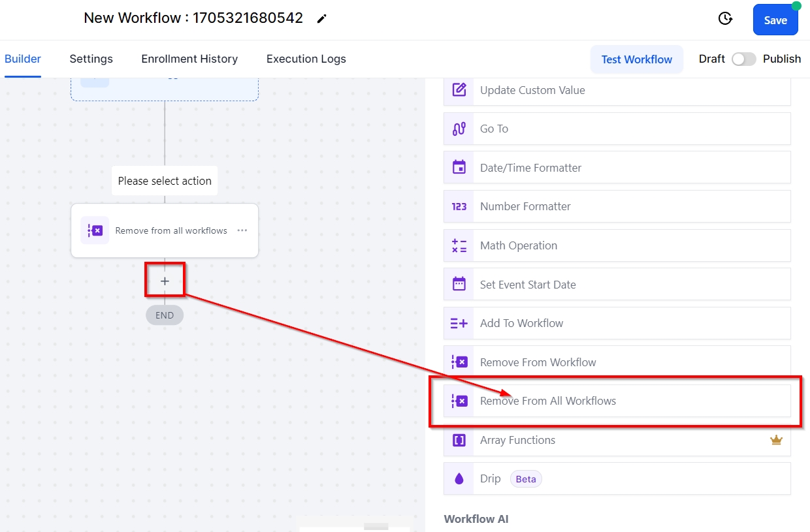Open three-dot menu on Remove from all workflows
The width and height of the screenshot is (810, 532).
pos(242,230)
